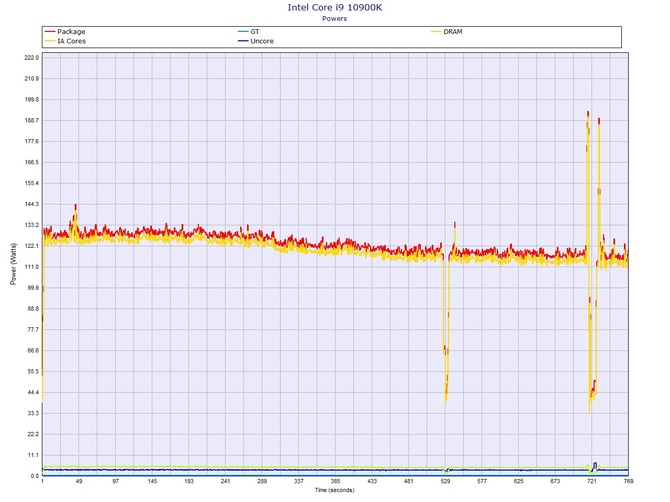Click the 481 time axis tick label
Viewport: 670px width, 502px height.
tap(408, 481)
